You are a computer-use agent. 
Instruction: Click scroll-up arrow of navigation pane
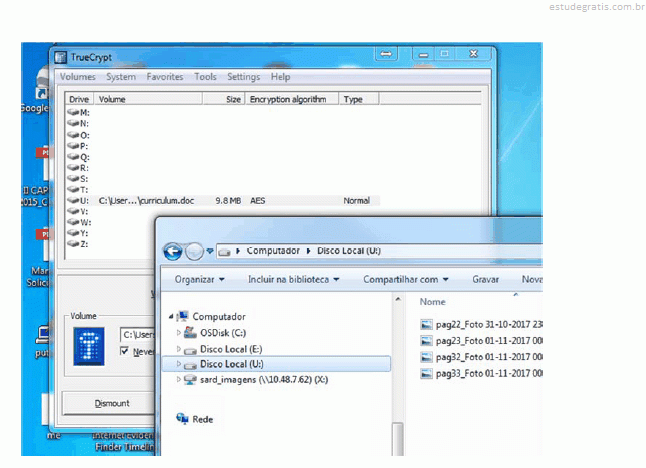(x=398, y=300)
